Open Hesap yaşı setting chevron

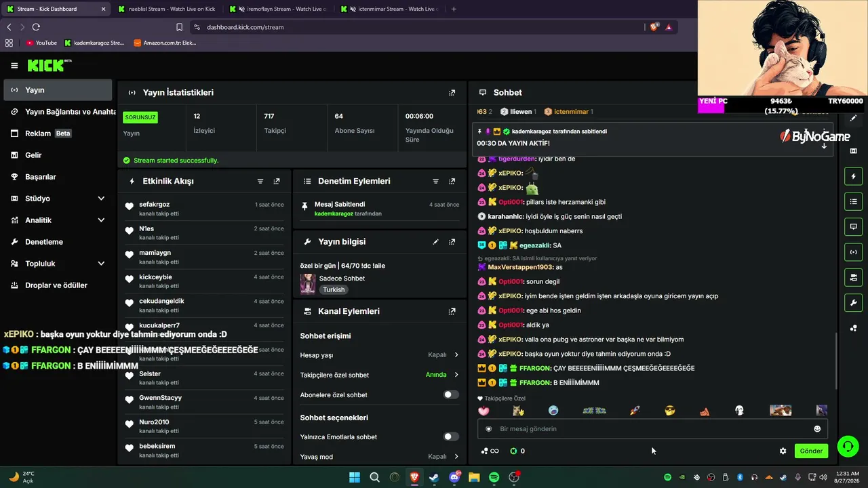coord(456,355)
